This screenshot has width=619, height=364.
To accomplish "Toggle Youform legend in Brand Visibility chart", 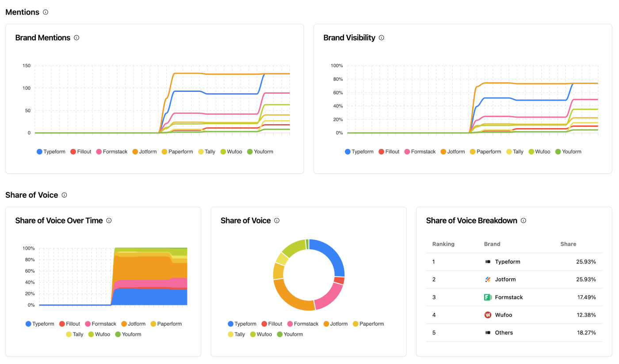I will [x=568, y=152].
